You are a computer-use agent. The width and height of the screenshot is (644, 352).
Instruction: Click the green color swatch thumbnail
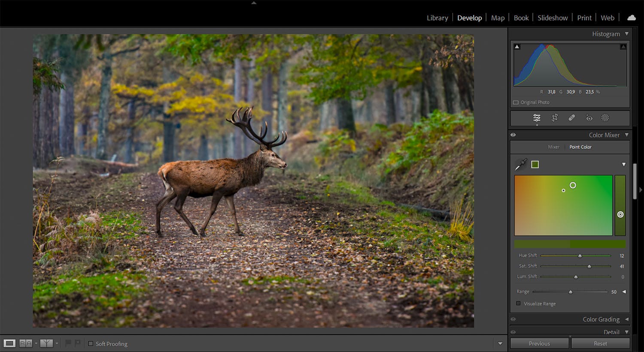[x=535, y=164]
